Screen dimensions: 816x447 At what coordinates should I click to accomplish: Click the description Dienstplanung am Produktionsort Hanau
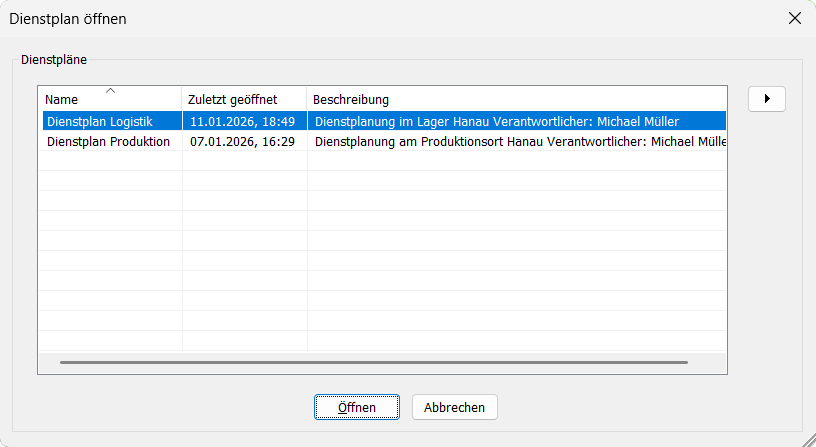point(520,142)
